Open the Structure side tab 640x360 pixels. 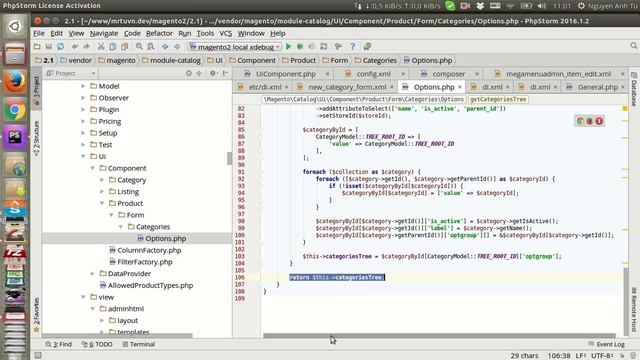[37, 139]
